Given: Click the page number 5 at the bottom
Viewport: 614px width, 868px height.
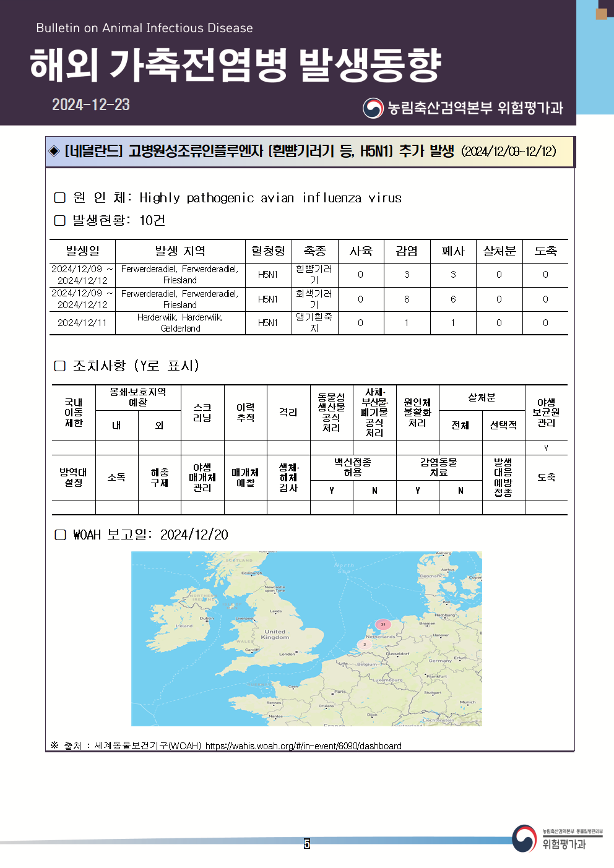Looking at the screenshot, I should pos(307,844).
